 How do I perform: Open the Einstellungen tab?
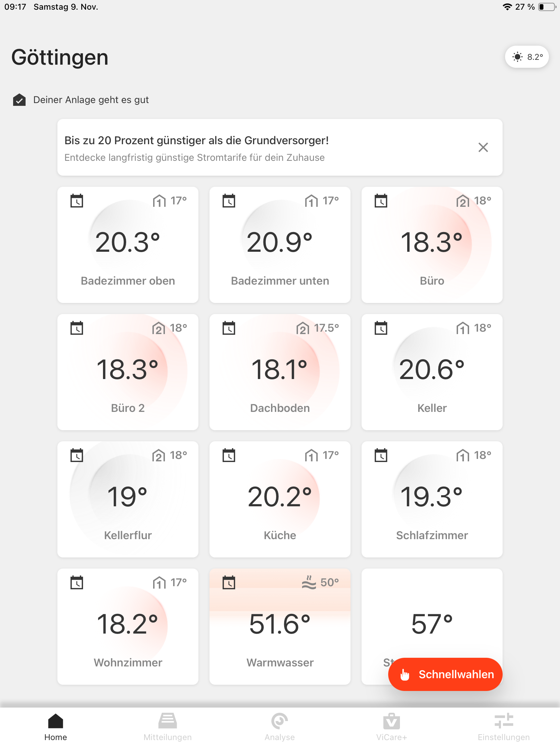tap(504, 727)
